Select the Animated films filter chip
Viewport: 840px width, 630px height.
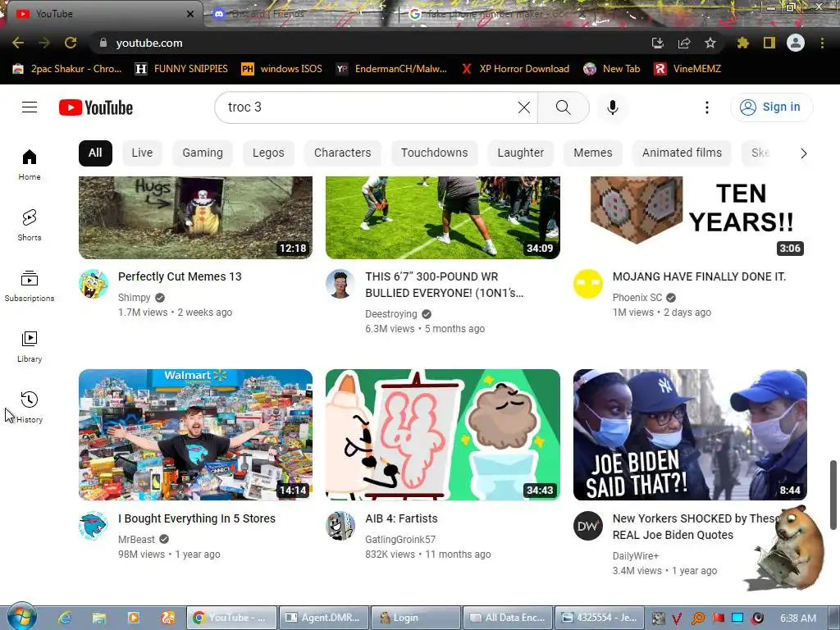pos(682,153)
